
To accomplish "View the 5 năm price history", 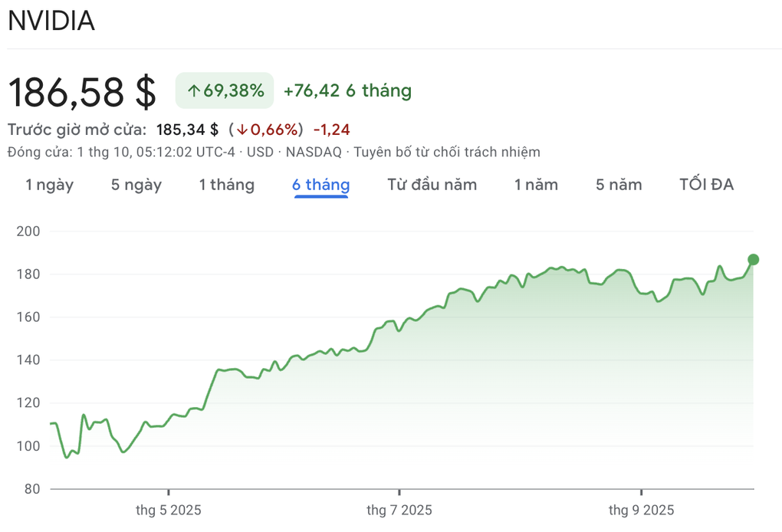I will point(619,185).
